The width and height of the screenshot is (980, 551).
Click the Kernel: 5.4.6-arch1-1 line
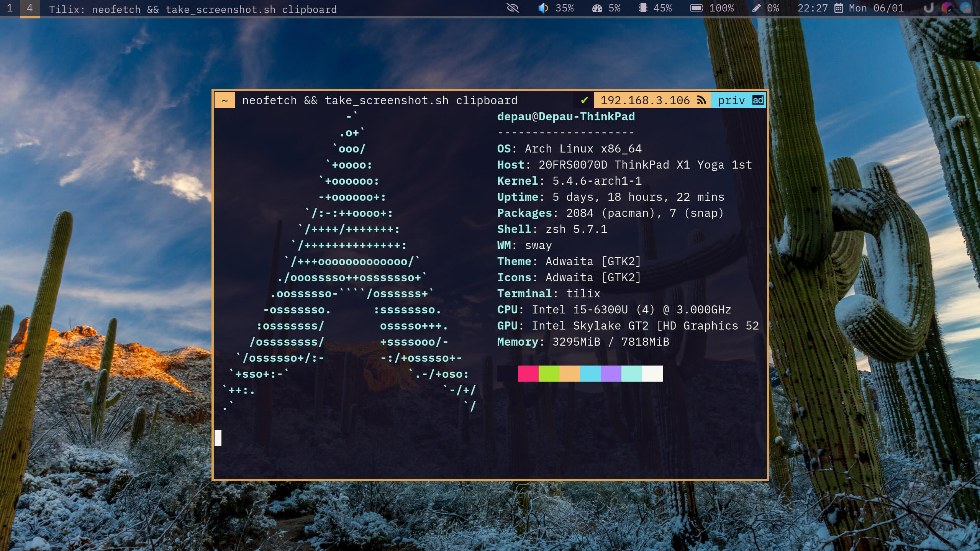click(569, 181)
